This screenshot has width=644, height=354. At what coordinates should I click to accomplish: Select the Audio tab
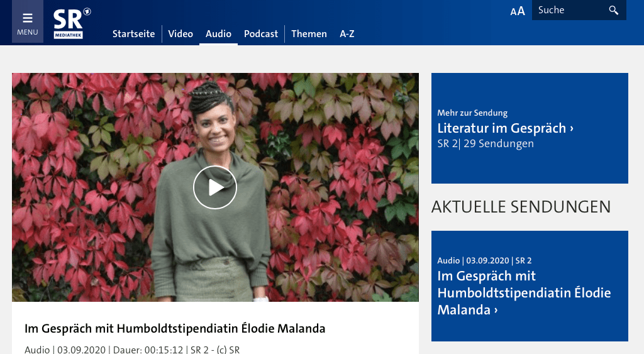218,34
